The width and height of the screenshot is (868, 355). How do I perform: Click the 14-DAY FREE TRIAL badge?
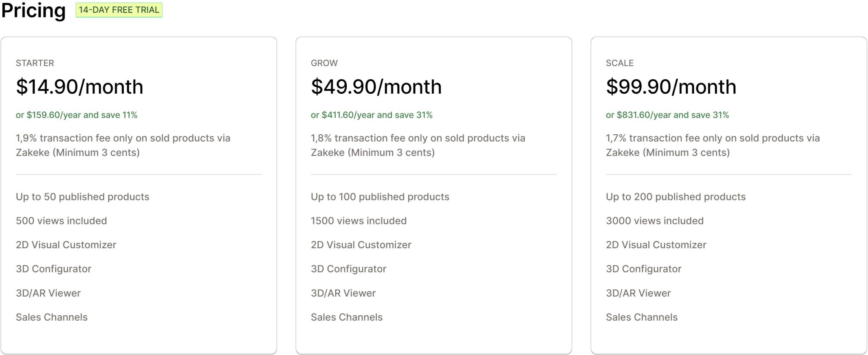click(119, 10)
